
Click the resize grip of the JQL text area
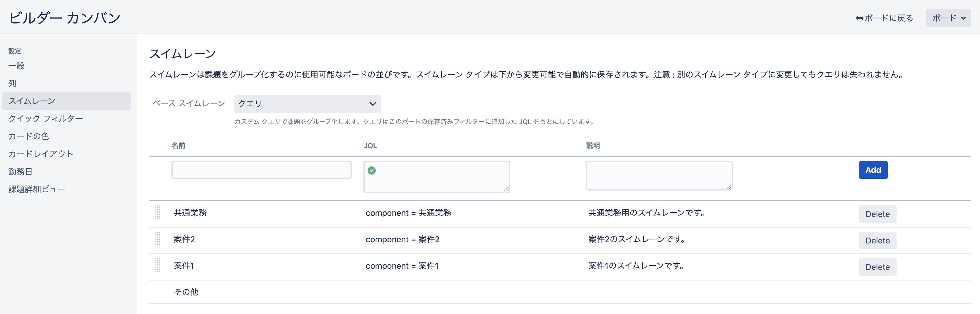point(506,189)
